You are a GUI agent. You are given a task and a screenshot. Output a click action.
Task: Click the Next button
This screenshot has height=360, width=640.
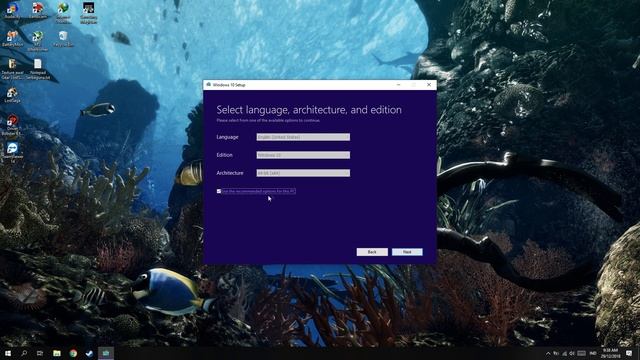click(407, 252)
